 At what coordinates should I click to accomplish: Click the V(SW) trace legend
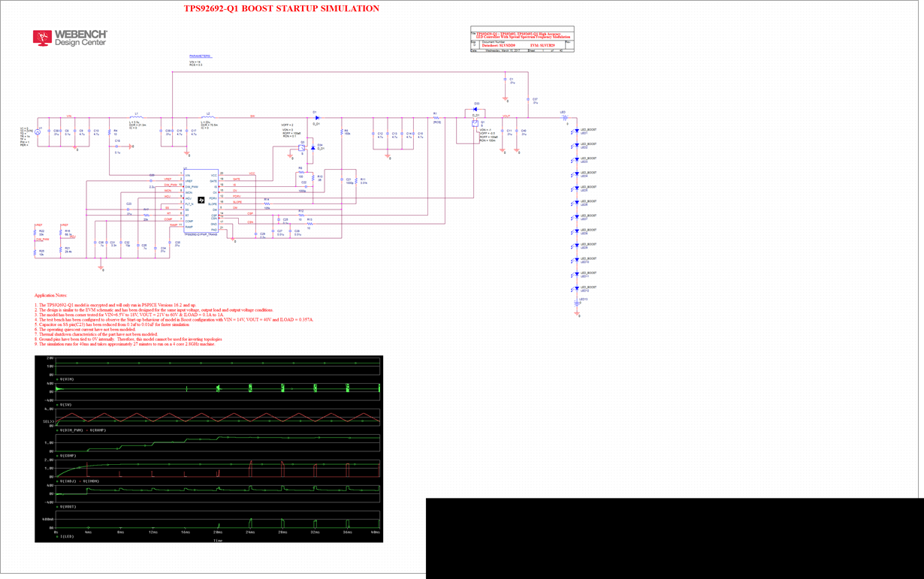point(65,405)
